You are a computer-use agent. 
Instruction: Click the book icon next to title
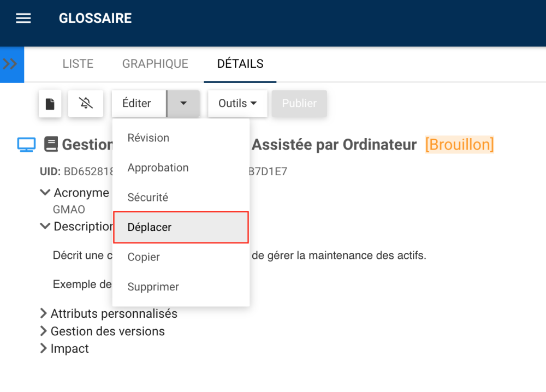point(51,145)
